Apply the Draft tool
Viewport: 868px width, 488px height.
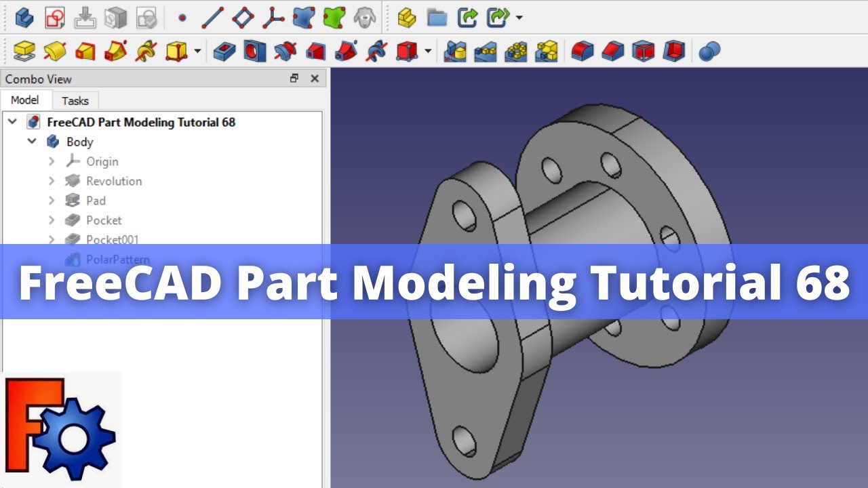point(643,51)
